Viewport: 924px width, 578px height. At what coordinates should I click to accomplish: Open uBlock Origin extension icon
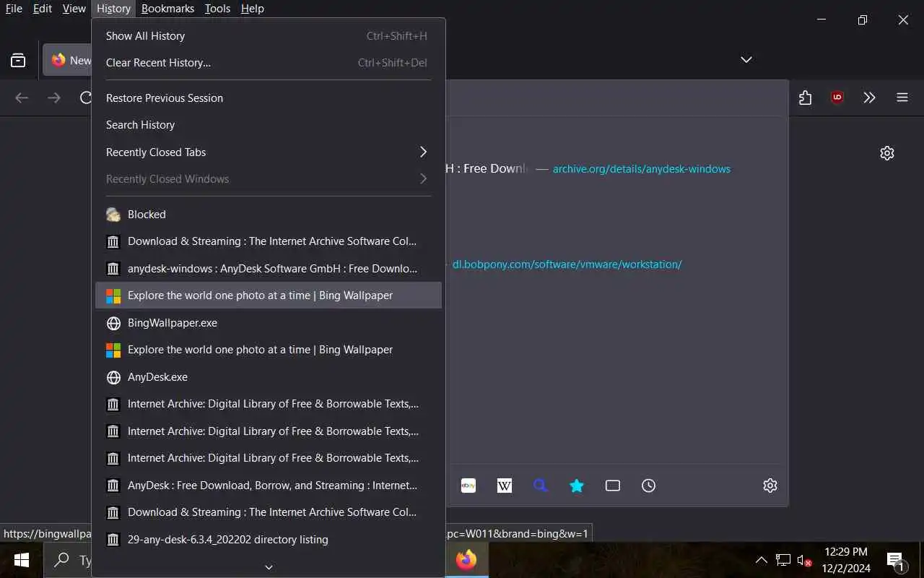pos(837,98)
